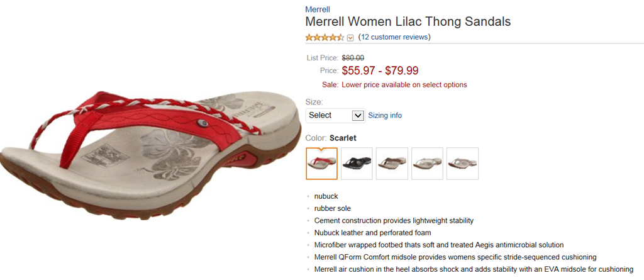Pick the brown sandal color swatch

tap(392, 164)
